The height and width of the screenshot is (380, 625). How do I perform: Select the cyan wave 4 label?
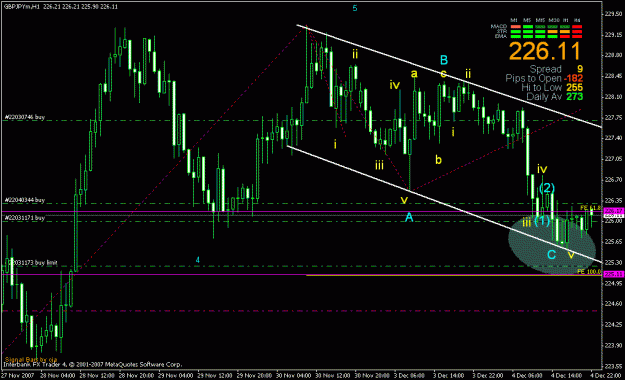click(198, 260)
